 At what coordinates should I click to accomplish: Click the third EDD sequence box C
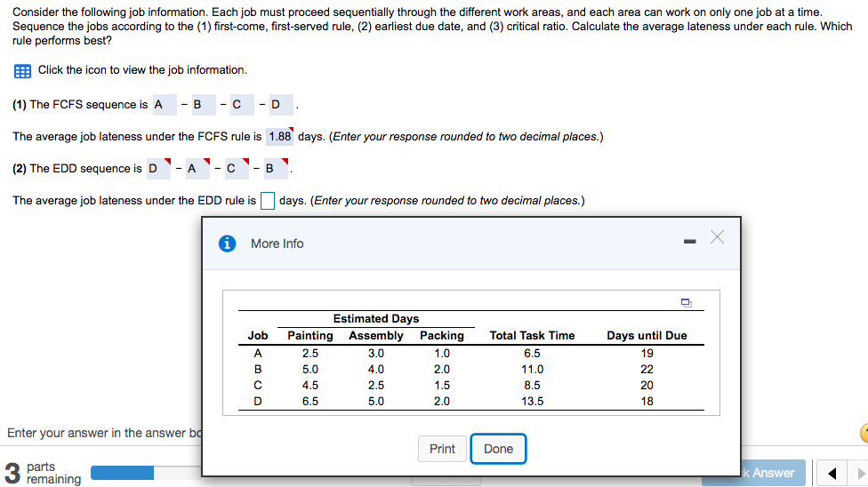pyautogui.click(x=237, y=168)
